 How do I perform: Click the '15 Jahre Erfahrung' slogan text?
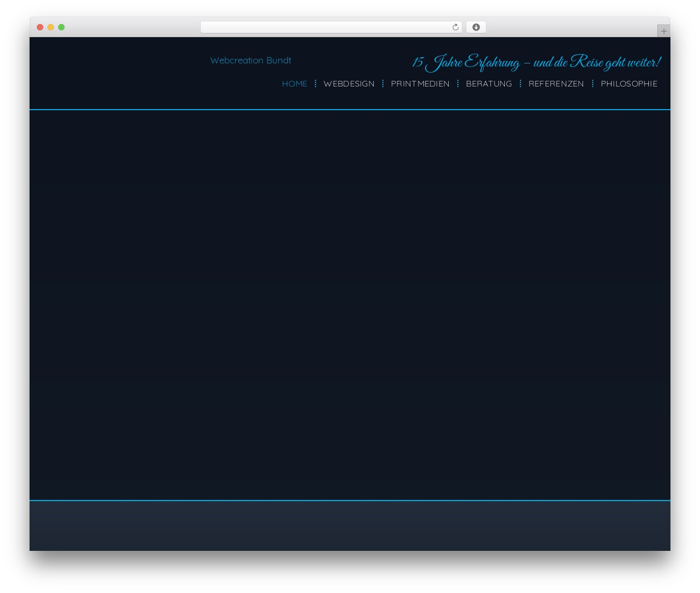536,62
